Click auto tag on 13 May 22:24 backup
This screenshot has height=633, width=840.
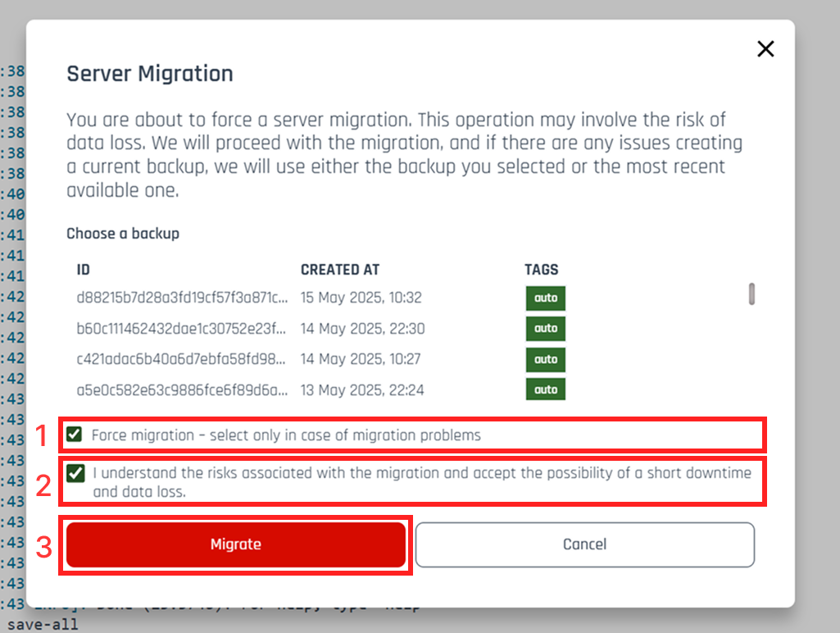(545, 389)
